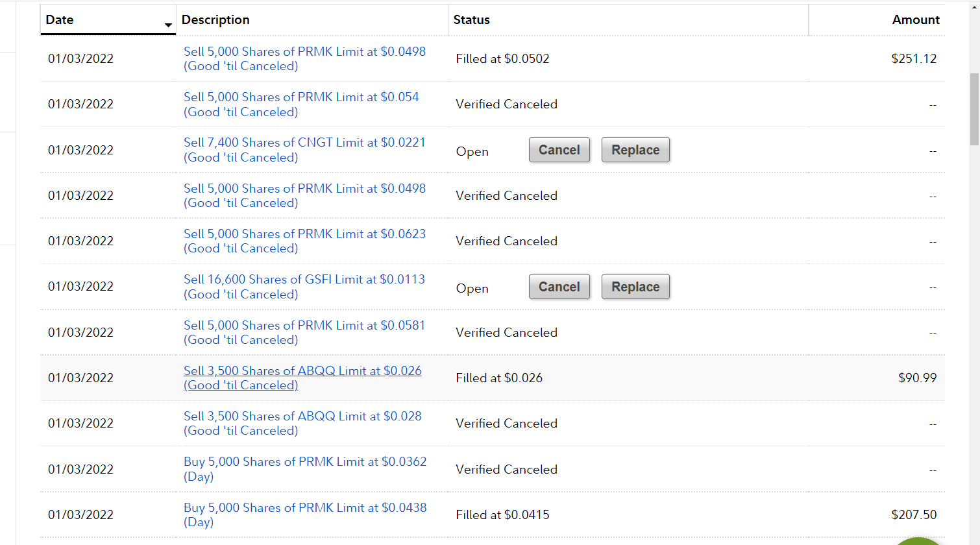Image resolution: width=980 pixels, height=545 pixels.
Task: Open the GSFI 16,600 shares order link
Action: pos(304,280)
